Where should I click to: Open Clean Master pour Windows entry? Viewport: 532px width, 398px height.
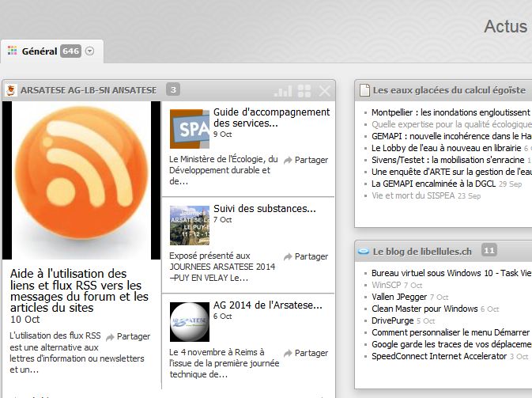click(424, 309)
